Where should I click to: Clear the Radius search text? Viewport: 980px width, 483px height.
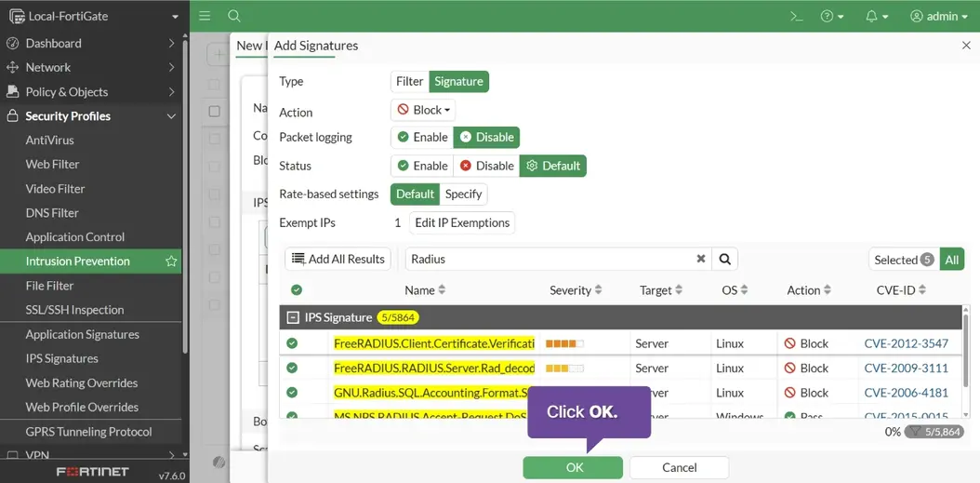point(701,259)
